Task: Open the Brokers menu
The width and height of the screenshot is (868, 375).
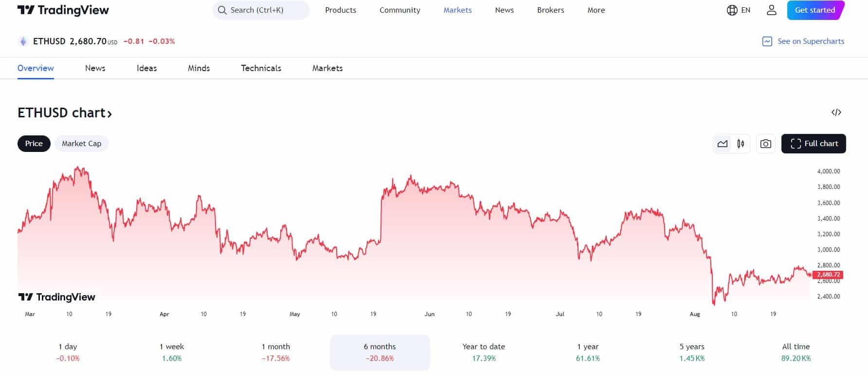Action: [551, 10]
